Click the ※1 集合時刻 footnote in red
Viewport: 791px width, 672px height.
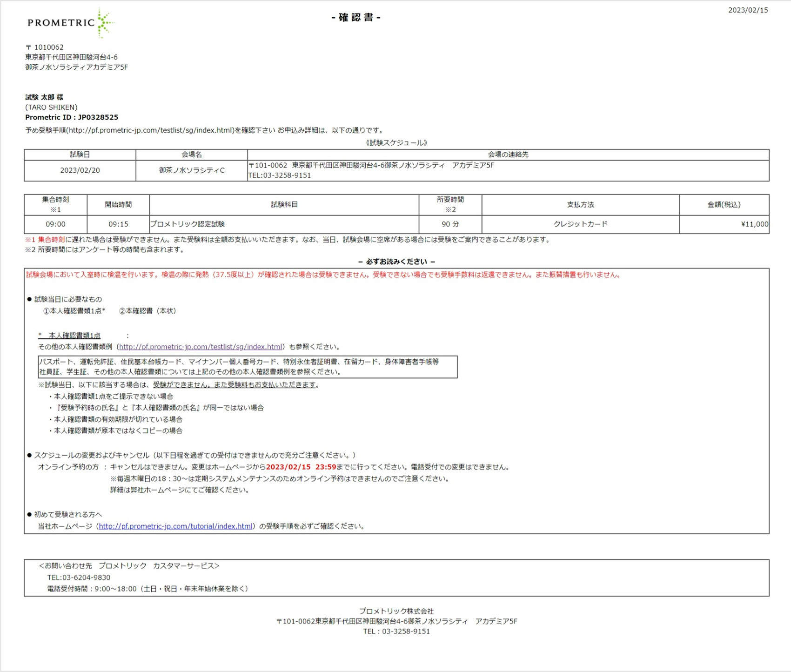[x=45, y=240]
